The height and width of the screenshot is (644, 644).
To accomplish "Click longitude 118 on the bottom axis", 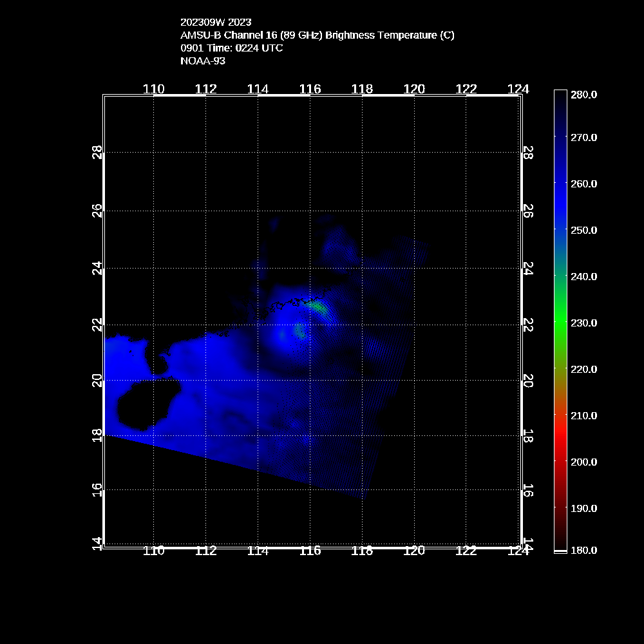I will tap(362, 551).
